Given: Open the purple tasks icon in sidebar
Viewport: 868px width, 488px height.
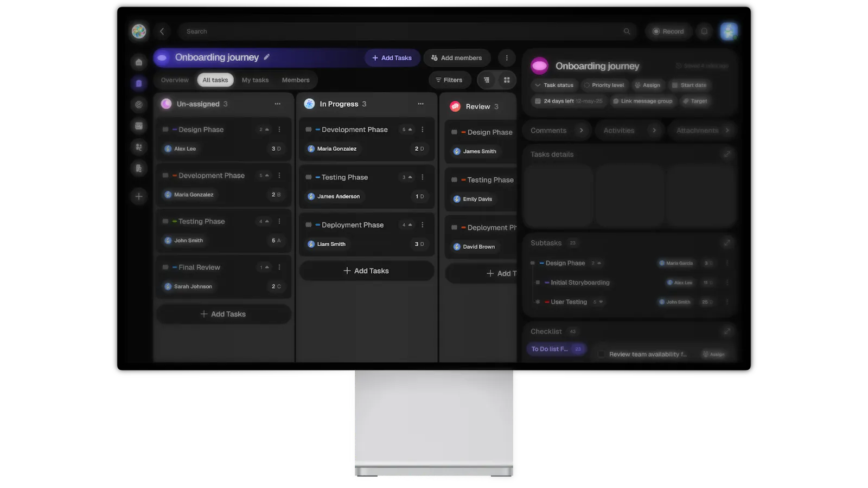Looking at the screenshot, I should 139,84.
